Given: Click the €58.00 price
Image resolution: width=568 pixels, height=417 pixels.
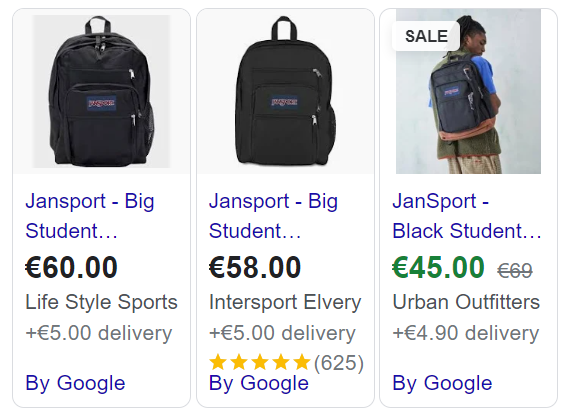Looking at the screenshot, I should [255, 267].
